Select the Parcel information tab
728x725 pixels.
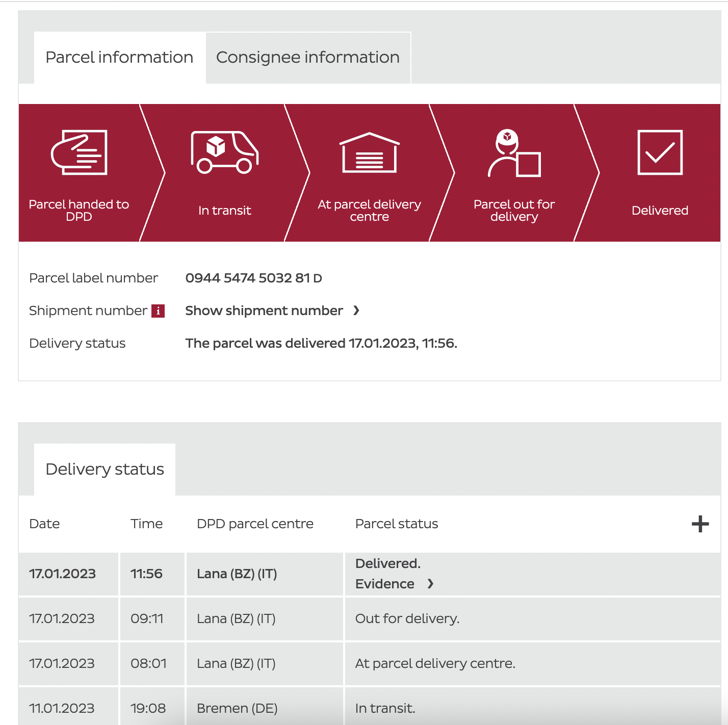(x=119, y=58)
